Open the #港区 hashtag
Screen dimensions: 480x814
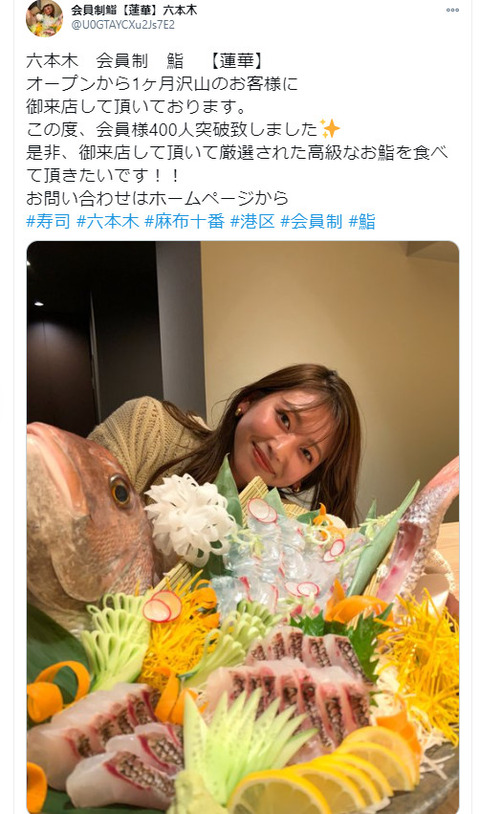(252, 222)
